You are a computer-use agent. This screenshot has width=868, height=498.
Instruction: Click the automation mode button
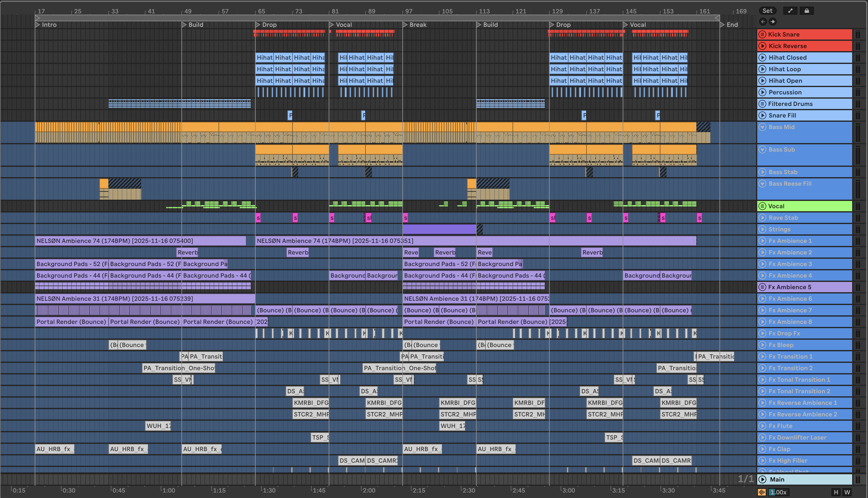[x=790, y=11]
